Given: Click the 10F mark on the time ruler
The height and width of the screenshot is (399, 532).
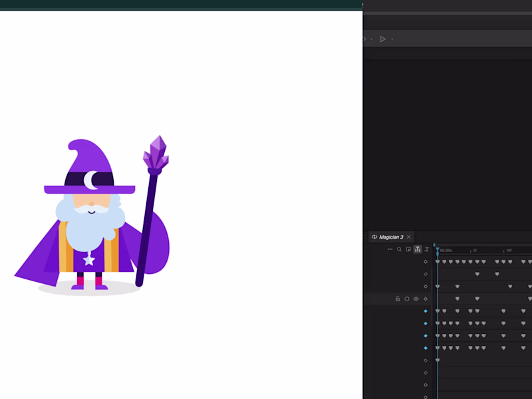Looking at the screenshot, I should click(x=508, y=251).
